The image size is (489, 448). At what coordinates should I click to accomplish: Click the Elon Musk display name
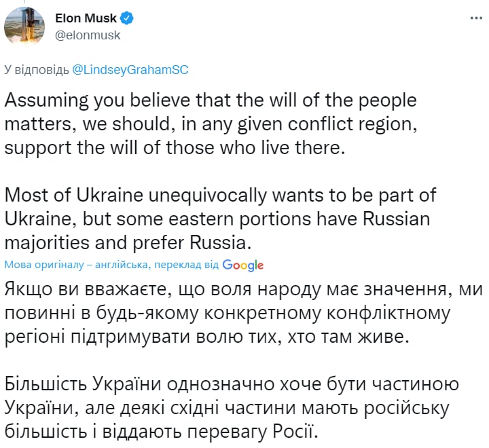click(85, 18)
